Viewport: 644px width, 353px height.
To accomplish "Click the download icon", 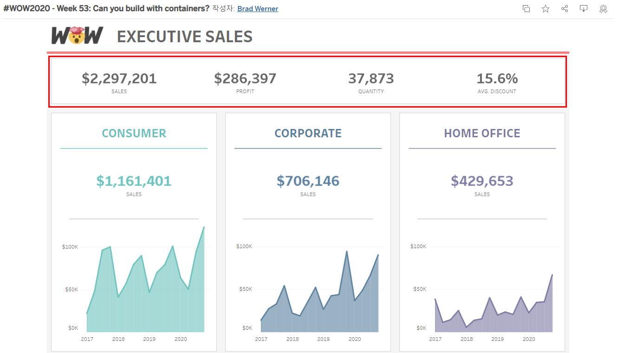I will coord(584,8).
